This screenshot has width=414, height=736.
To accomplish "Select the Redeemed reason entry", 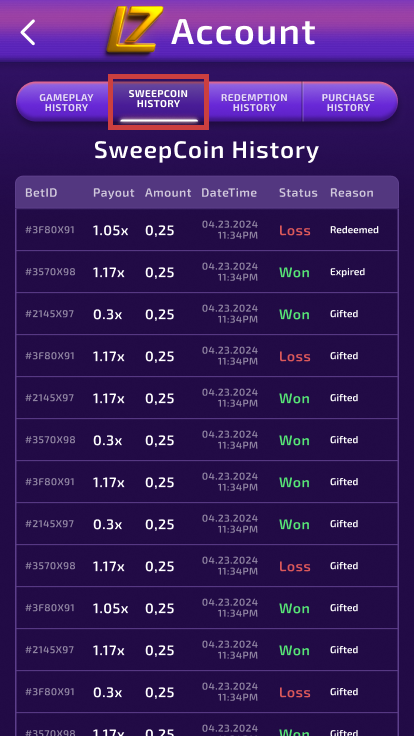I will click(354, 230).
